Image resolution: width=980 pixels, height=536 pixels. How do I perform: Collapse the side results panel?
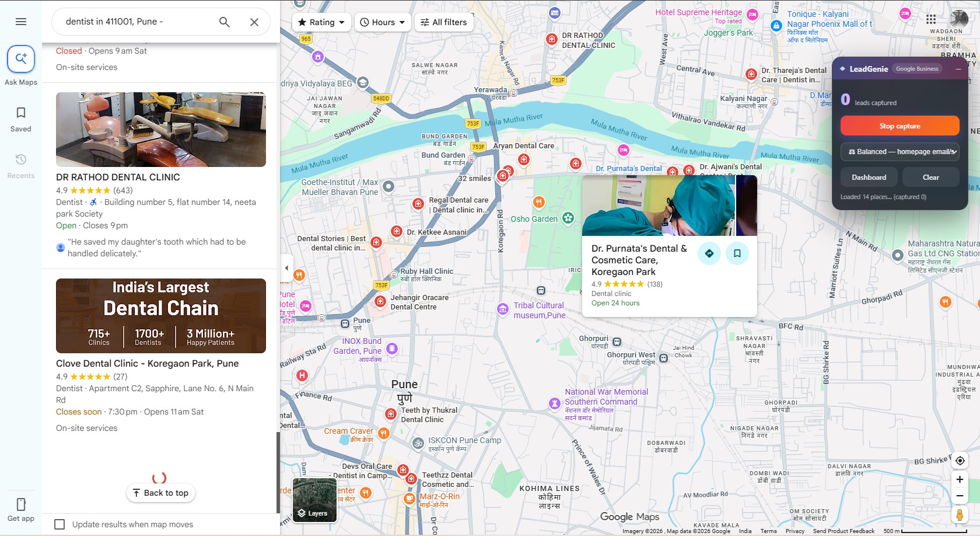tap(286, 268)
